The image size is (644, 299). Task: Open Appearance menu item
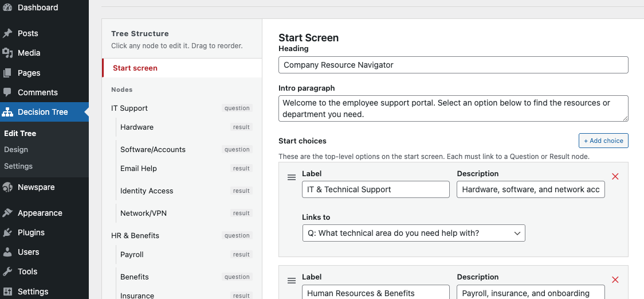coord(44,213)
